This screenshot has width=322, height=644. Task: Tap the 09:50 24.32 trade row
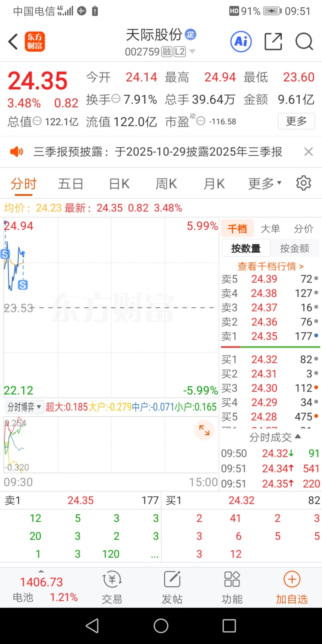point(270,453)
